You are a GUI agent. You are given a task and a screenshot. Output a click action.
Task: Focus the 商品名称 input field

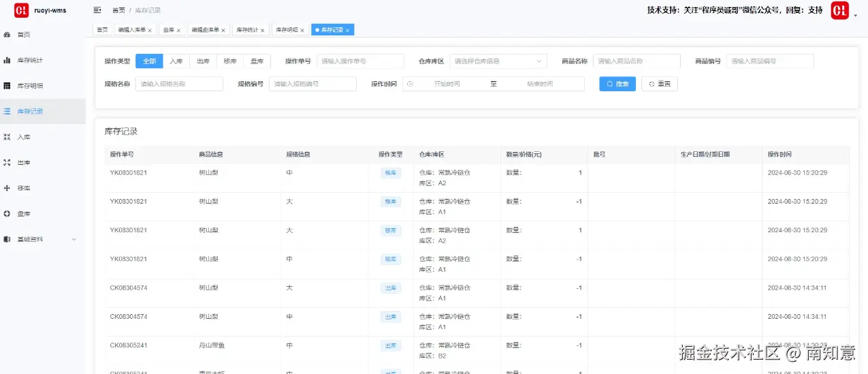pyautogui.click(x=637, y=61)
